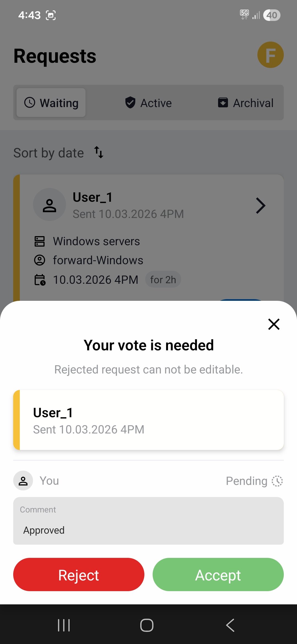Reject the request with the red button
Viewport: 297px width, 644px height.
click(x=79, y=574)
